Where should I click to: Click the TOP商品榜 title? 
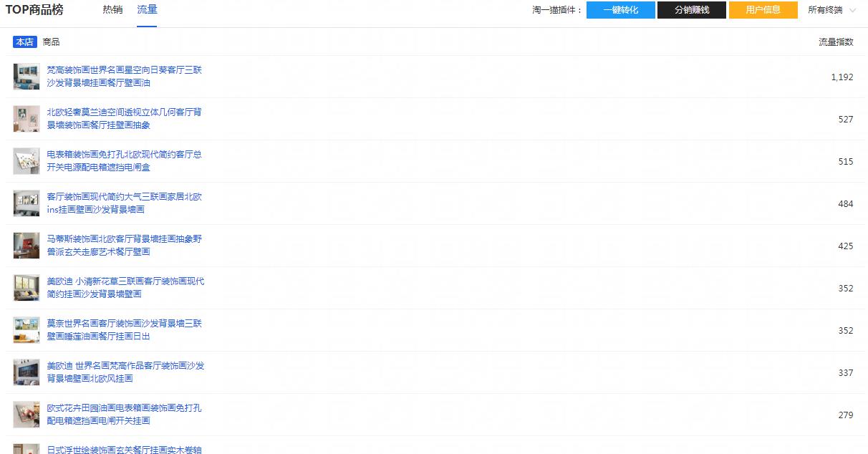(x=34, y=10)
